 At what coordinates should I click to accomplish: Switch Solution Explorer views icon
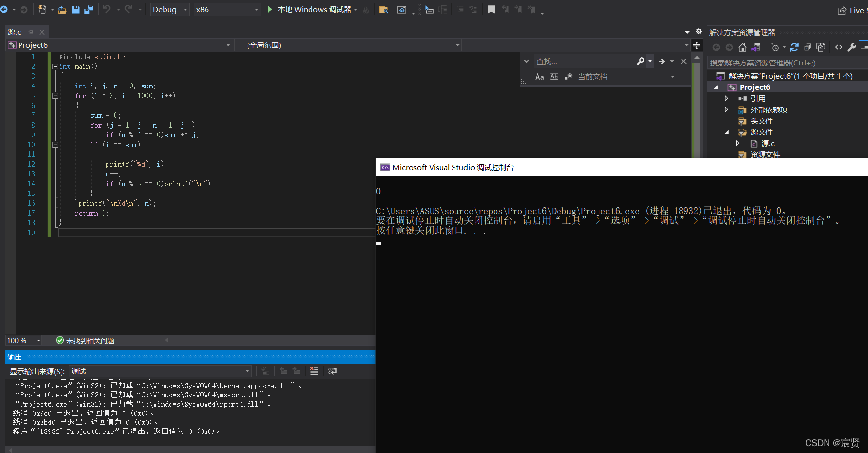point(756,47)
